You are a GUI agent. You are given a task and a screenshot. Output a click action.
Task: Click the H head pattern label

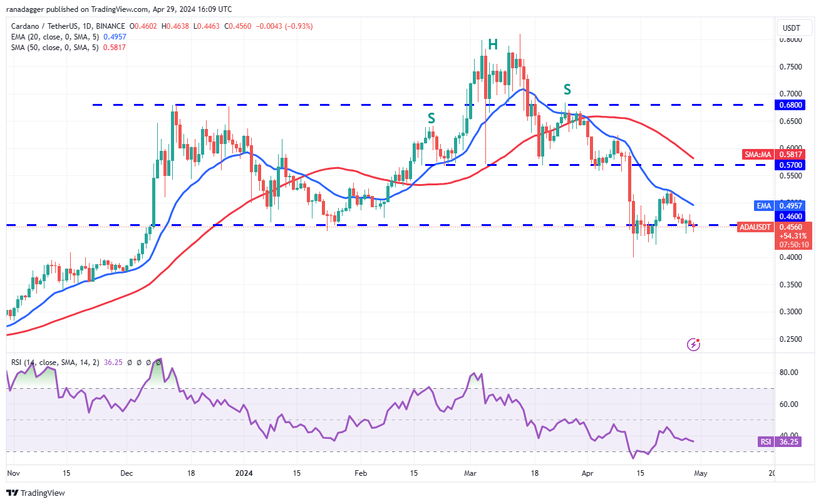pos(493,44)
